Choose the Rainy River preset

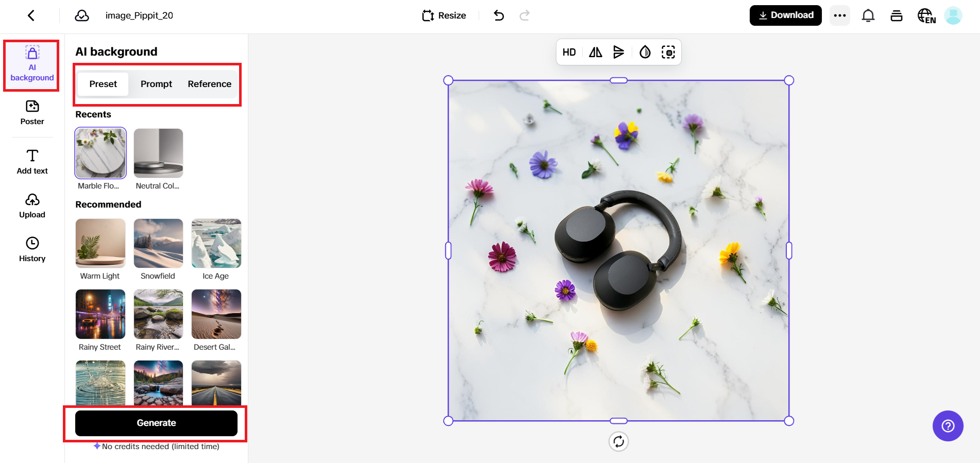[x=158, y=314]
